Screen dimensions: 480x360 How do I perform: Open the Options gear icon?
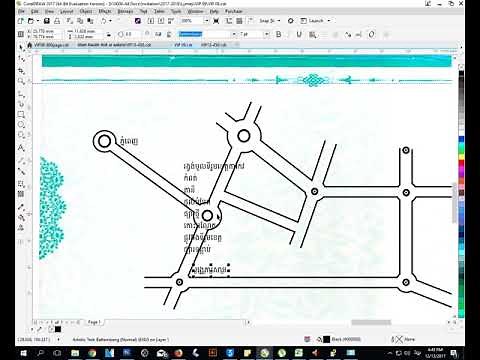[x=291, y=21]
